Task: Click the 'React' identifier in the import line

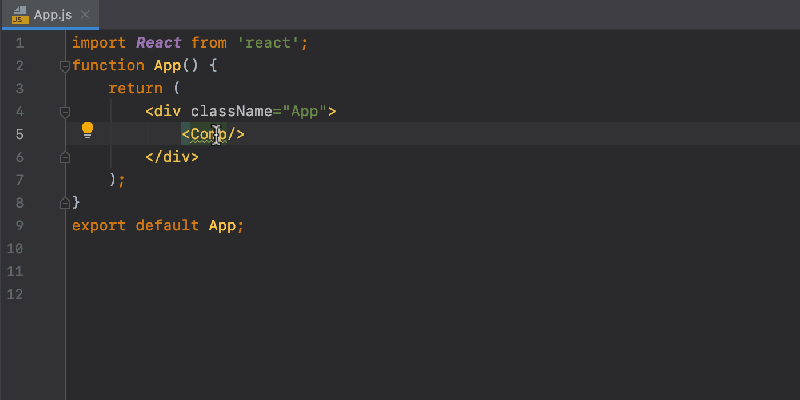Action: 159,43
